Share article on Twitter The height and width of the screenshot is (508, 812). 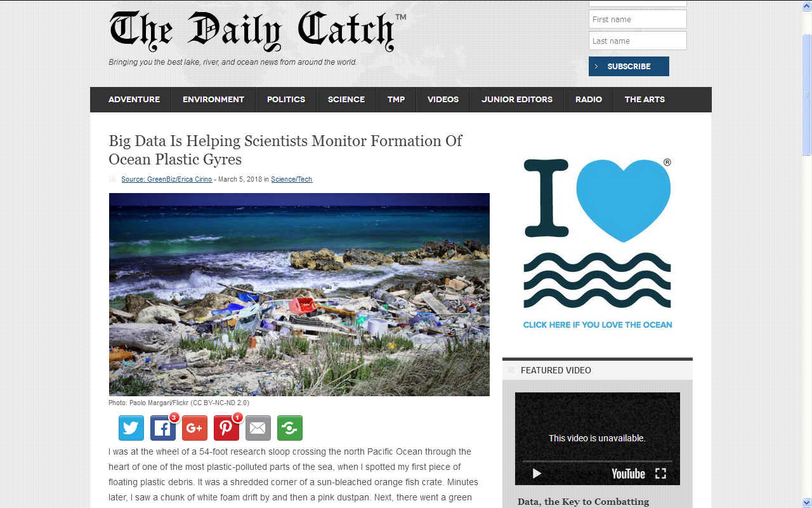(x=131, y=428)
